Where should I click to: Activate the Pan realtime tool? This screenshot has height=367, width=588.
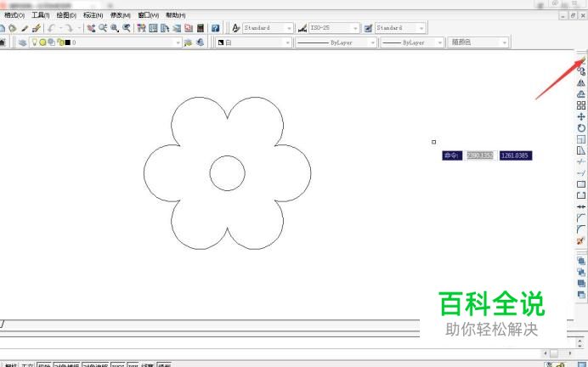(91, 28)
